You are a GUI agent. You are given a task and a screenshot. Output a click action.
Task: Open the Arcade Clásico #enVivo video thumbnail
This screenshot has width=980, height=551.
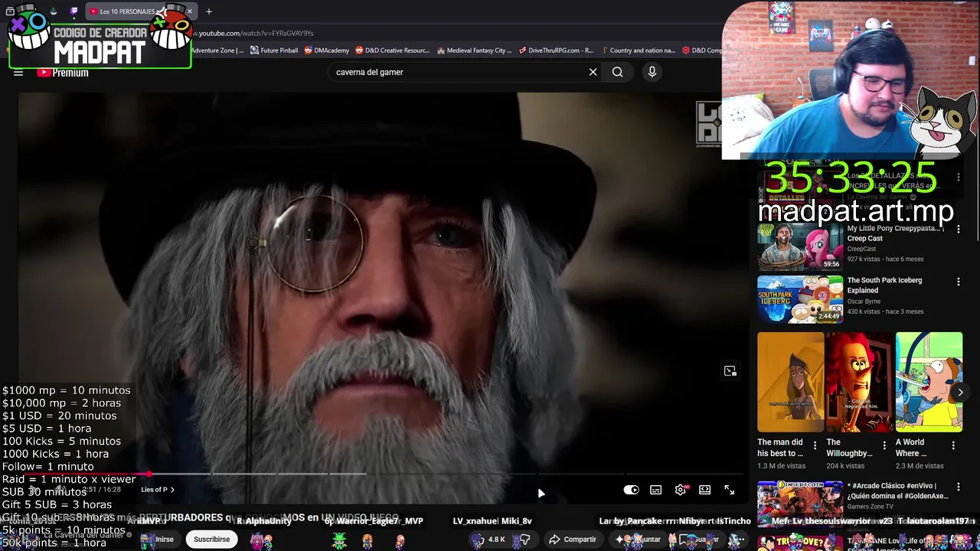pos(800,503)
